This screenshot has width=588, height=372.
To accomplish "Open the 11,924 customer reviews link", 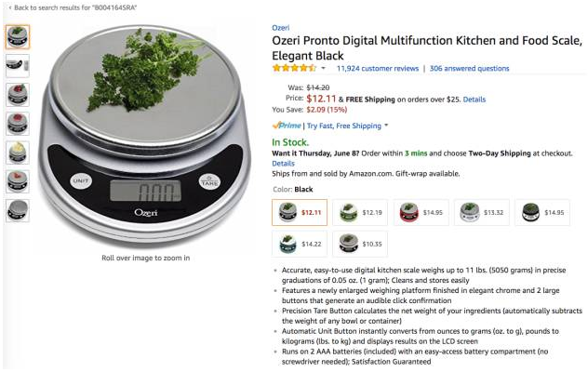I will tap(378, 69).
